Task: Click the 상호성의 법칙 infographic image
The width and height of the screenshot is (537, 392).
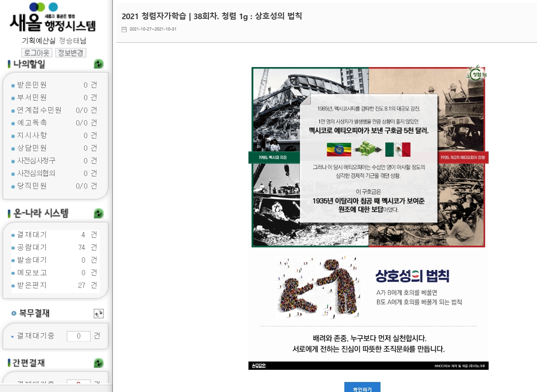Action: click(x=368, y=218)
